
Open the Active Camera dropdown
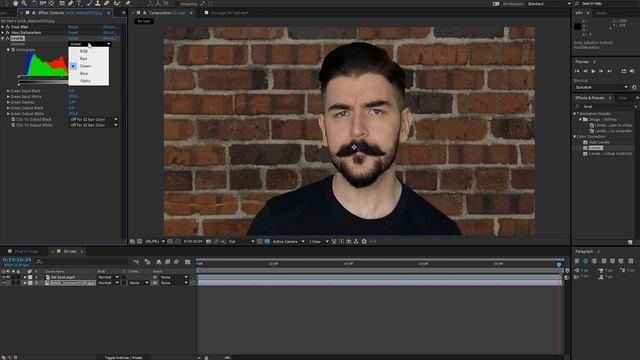[288, 242]
